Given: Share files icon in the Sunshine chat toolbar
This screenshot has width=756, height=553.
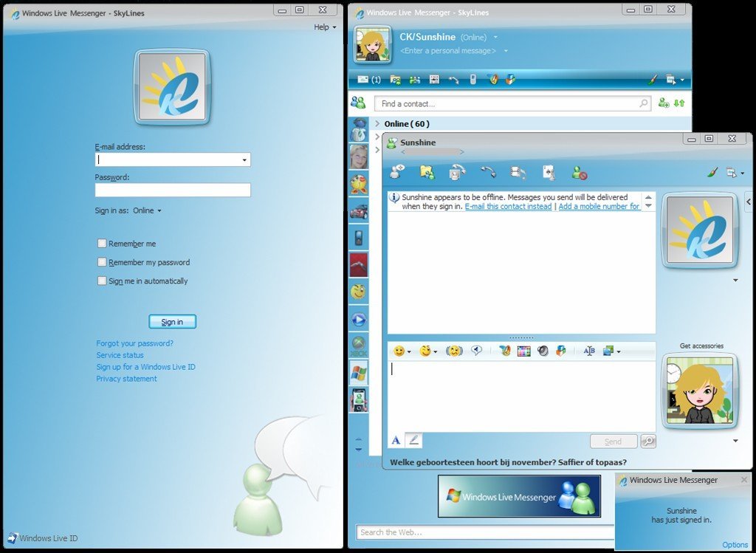Looking at the screenshot, I should point(427,172).
